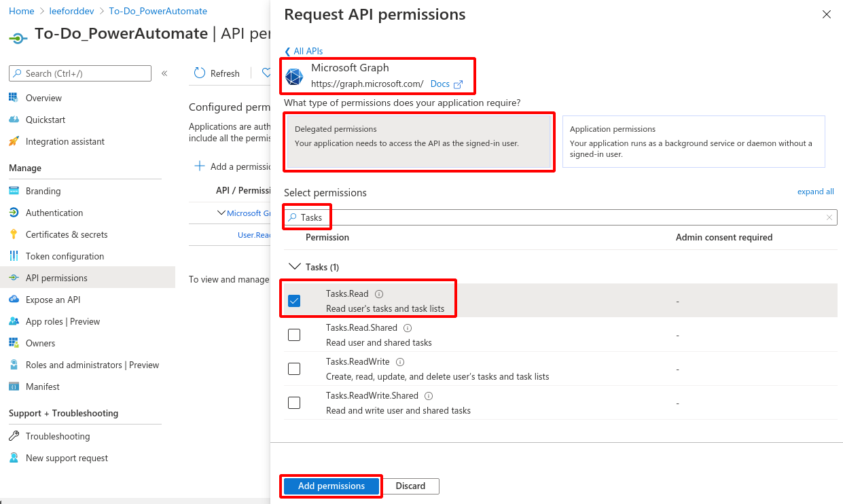Click the Tasks.Read info icon
Screen dimensions: 843x504
(379, 294)
